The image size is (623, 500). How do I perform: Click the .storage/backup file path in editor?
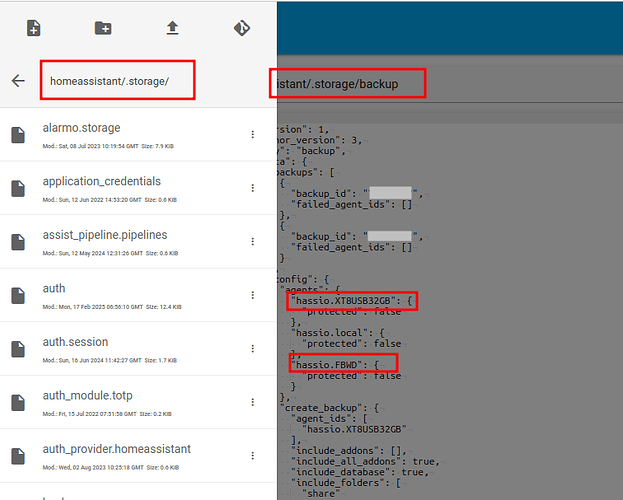(x=337, y=84)
